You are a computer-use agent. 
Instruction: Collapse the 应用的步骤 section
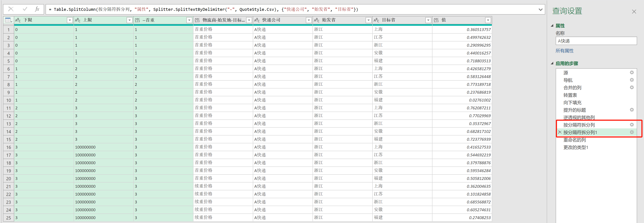[552, 63]
